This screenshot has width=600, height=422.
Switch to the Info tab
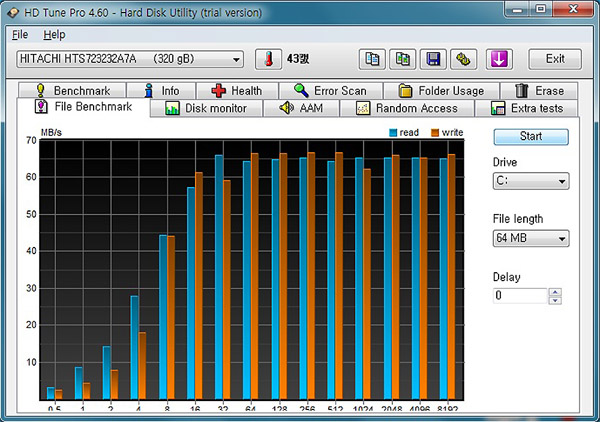[x=161, y=91]
